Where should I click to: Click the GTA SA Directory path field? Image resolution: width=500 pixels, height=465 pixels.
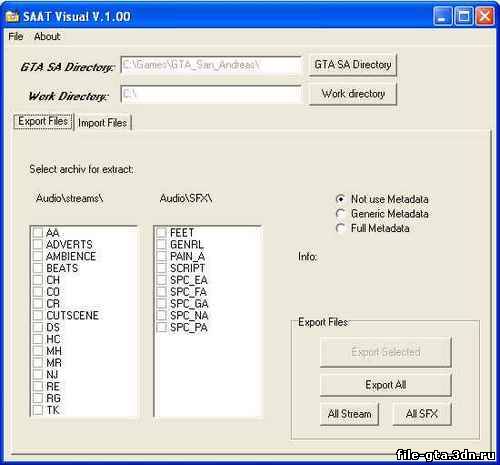pos(211,65)
